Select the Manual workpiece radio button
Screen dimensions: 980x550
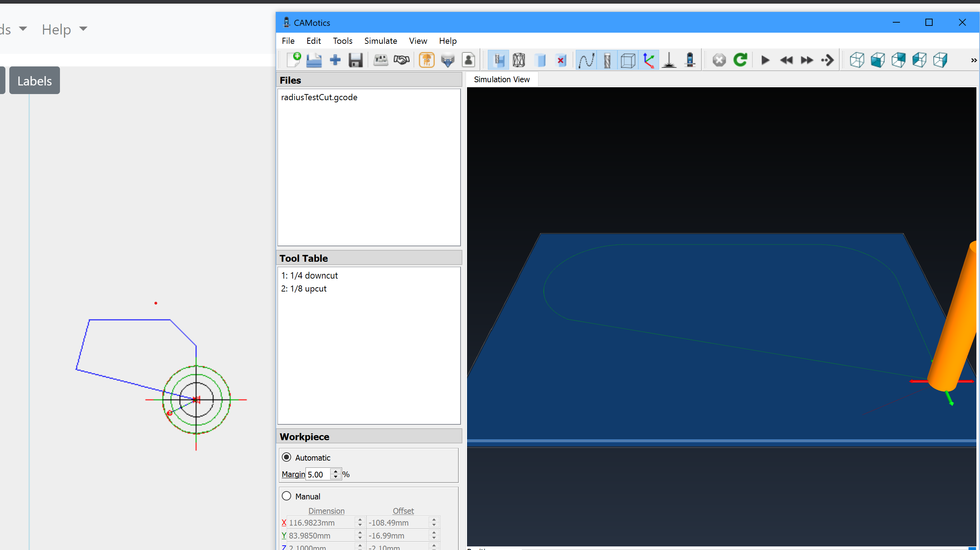tap(286, 496)
